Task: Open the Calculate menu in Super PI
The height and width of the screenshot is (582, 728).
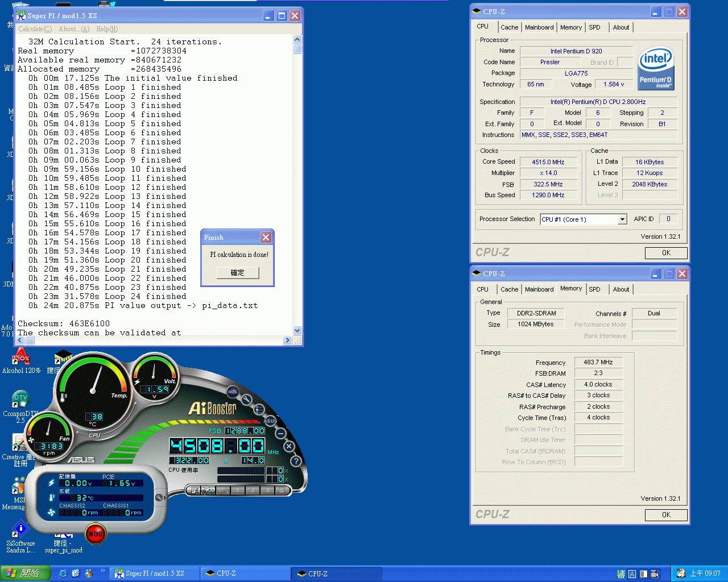Action: pos(35,29)
